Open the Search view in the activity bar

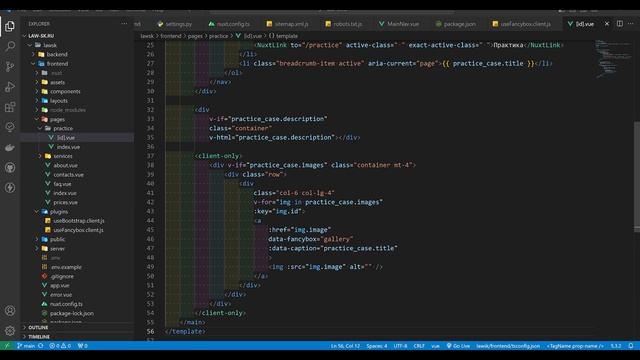click(10, 46)
